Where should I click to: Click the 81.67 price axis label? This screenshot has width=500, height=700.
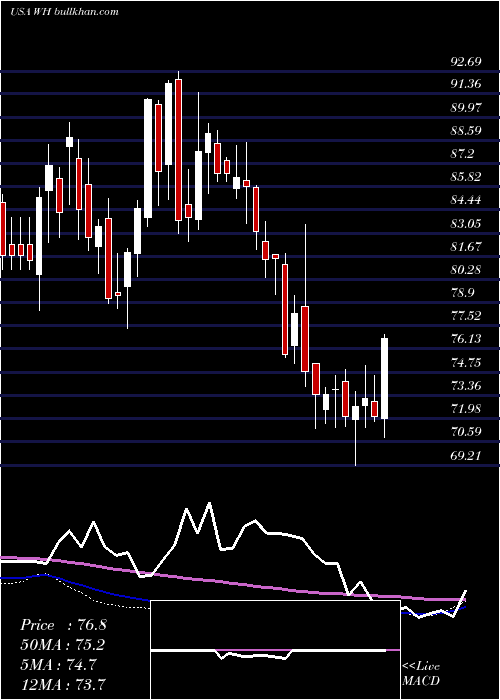tap(466, 247)
